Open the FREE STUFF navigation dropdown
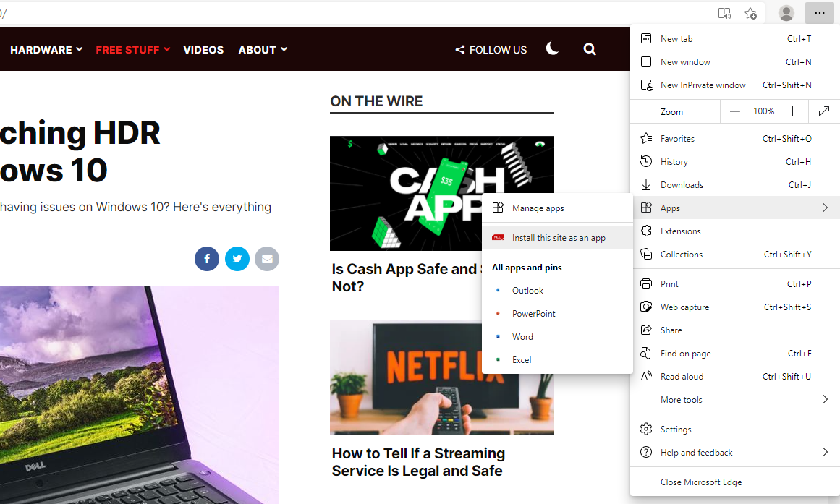The image size is (840, 504). [133, 50]
